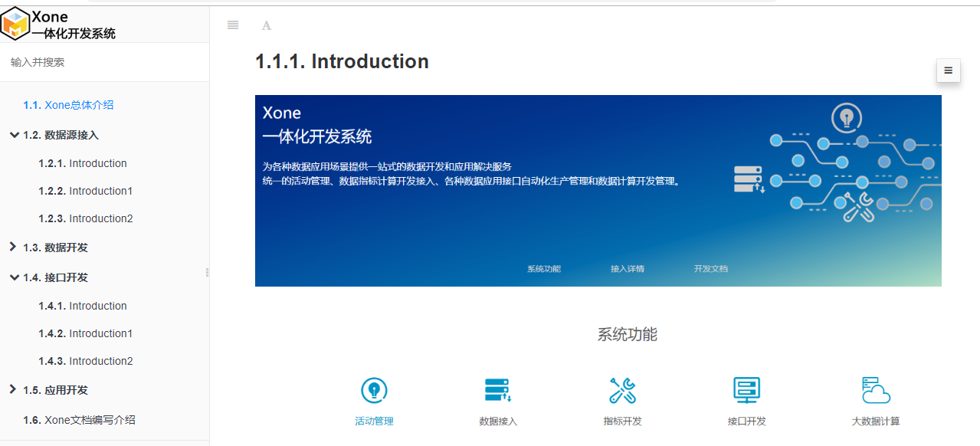This screenshot has width=980, height=446.
Task: Open 1.4.3. Introduction2 page
Action: (x=86, y=361)
